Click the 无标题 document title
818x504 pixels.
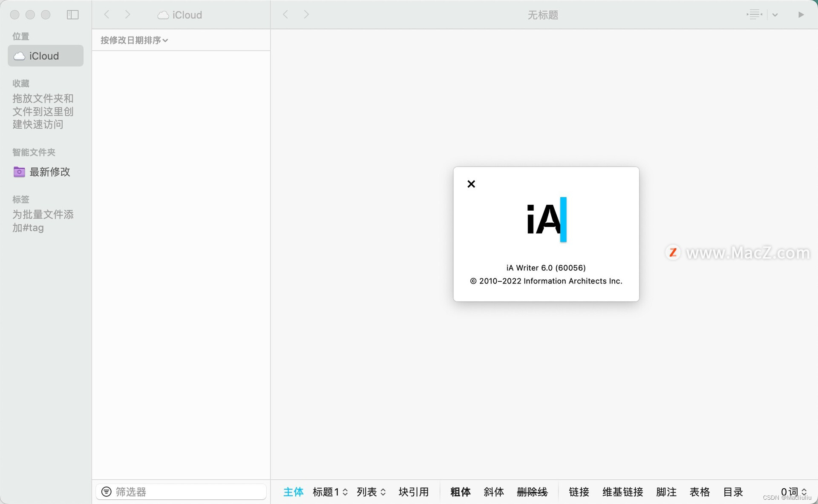543,15
